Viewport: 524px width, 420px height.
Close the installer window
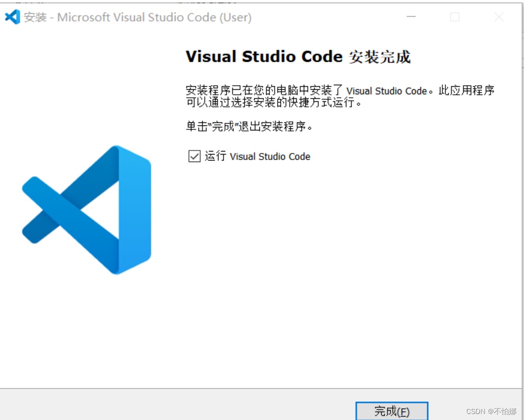click(x=499, y=17)
